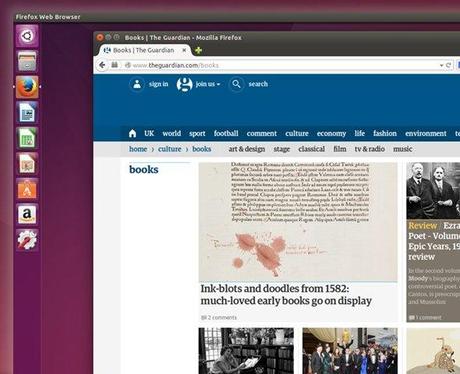The height and width of the screenshot is (374, 460).
Task: Click the Firefox back arrow button
Action: coord(102,65)
